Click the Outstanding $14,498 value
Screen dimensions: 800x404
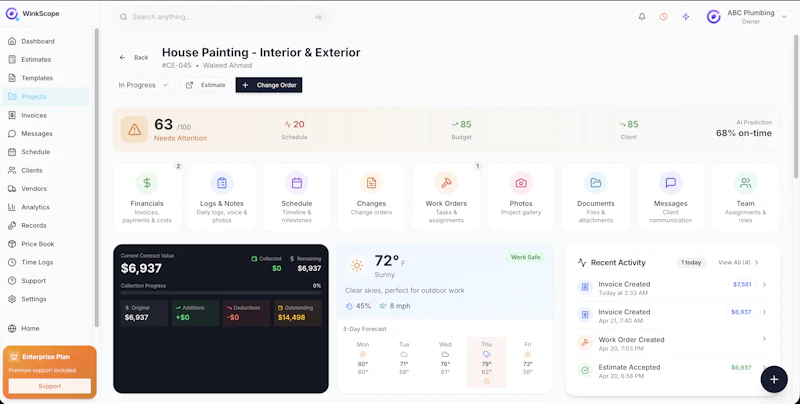291,317
